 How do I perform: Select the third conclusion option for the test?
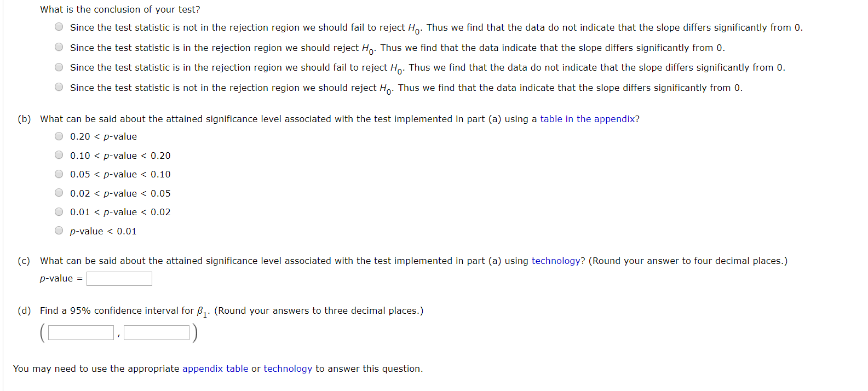pyautogui.click(x=59, y=67)
